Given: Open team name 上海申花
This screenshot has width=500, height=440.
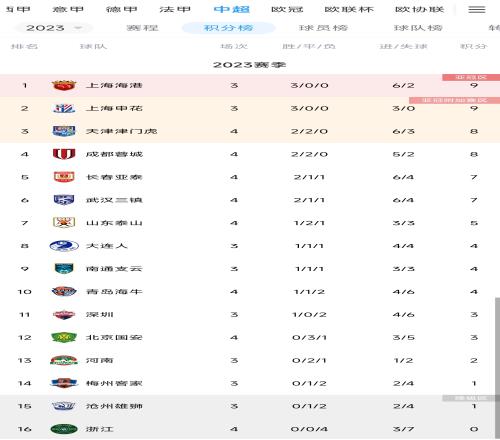Looking at the screenshot, I should pyautogui.click(x=114, y=108).
